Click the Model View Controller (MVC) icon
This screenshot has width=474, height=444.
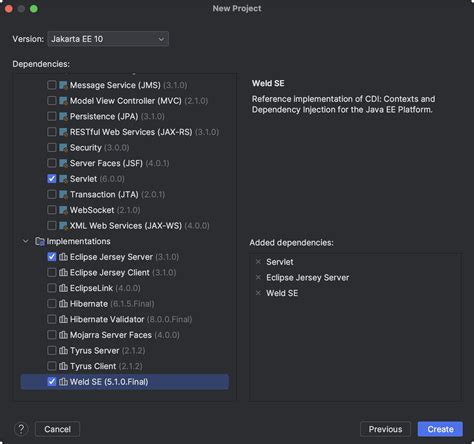click(63, 101)
